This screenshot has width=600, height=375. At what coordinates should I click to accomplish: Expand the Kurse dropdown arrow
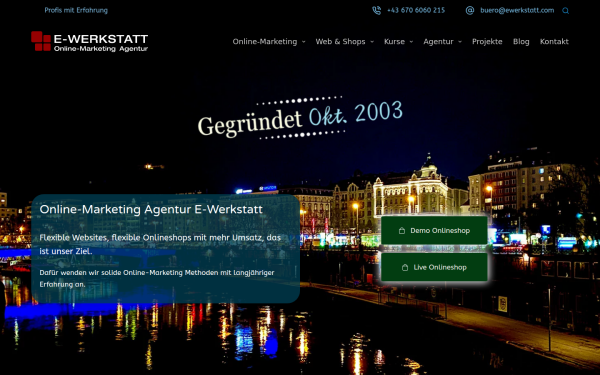[x=411, y=42]
